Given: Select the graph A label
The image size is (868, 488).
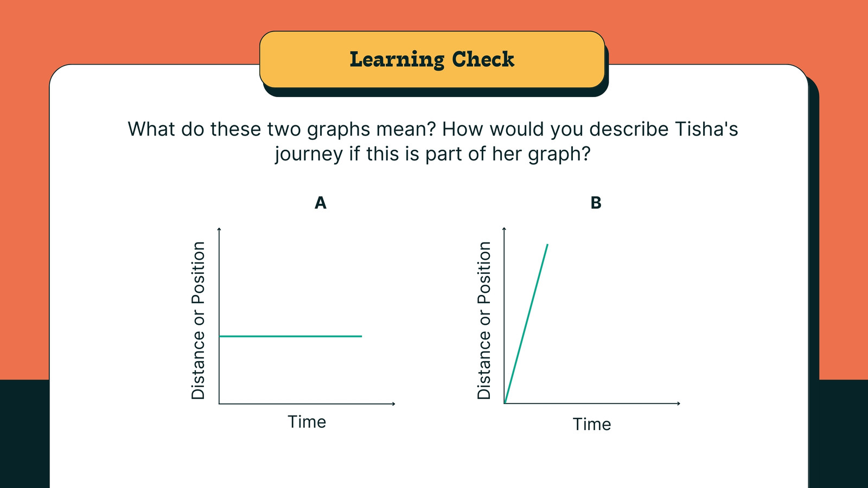Looking at the screenshot, I should (x=321, y=203).
